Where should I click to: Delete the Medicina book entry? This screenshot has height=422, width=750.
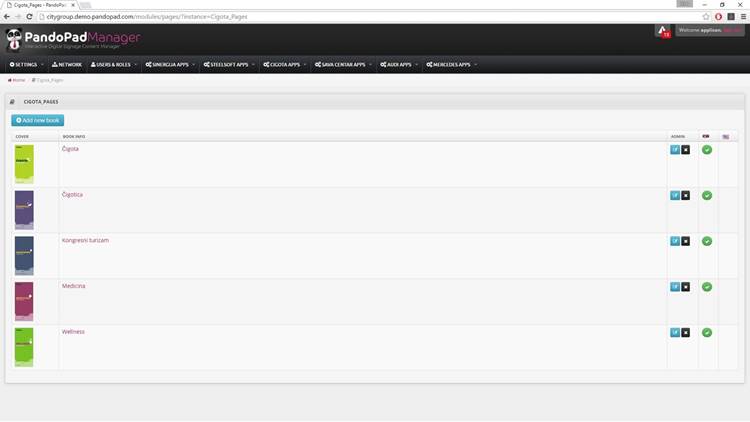click(685, 287)
